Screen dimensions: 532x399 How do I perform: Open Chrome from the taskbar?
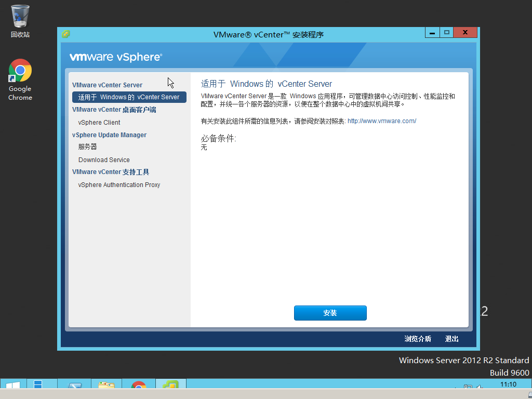point(138,384)
